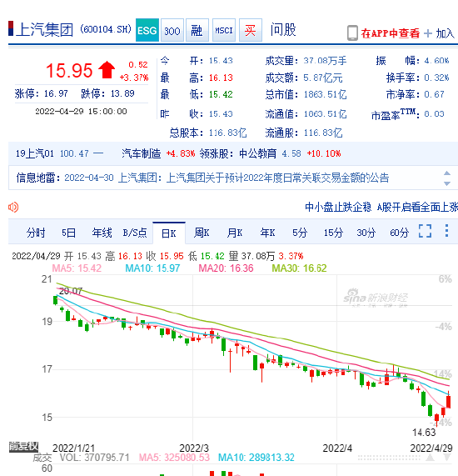Click the 总市值 value 1863.51亿
The height and width of the screenshot is (476, 458).
tap(325, 95)
